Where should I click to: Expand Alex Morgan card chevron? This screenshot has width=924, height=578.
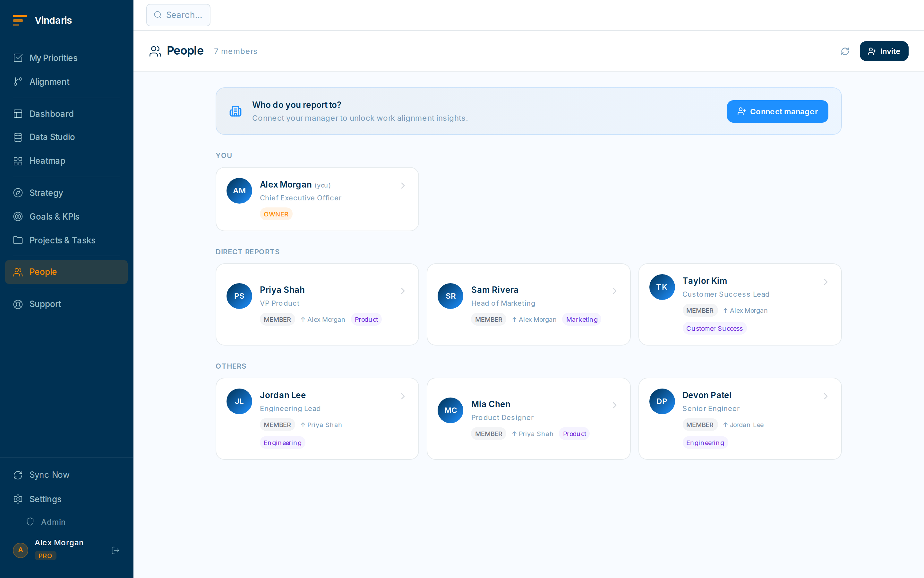(x=403, y=185)
